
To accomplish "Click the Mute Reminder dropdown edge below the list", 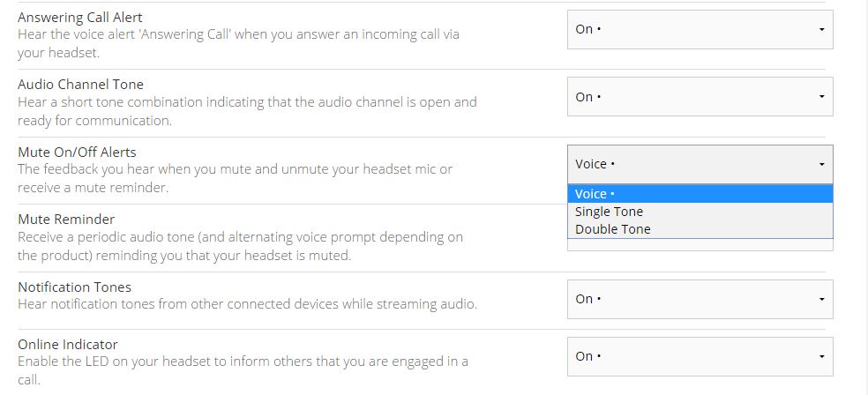I will point(700,245).
